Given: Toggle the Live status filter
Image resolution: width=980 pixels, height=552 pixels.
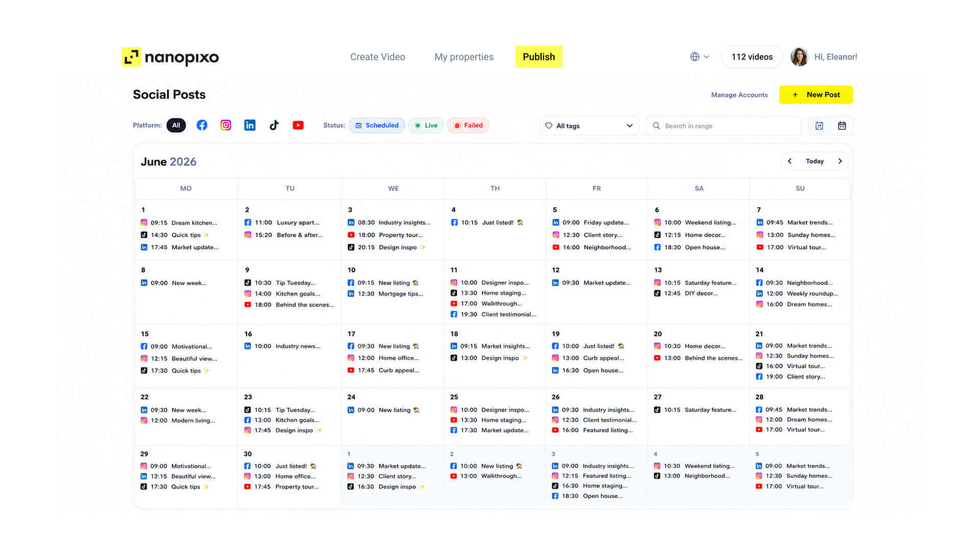Looking at the screenshot, I should tap(426, 126).
